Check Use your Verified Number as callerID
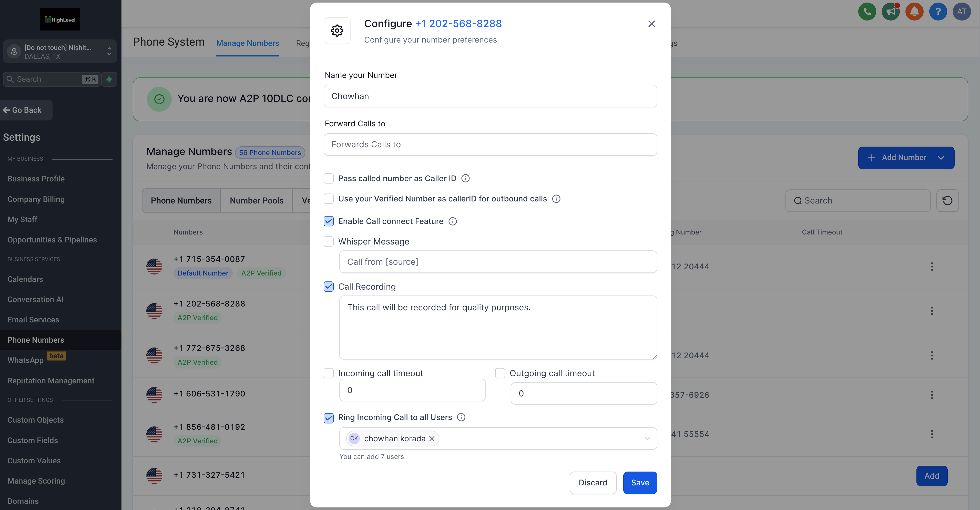The image size is (980, 510). pyautogui.click(x=329, y=199)
